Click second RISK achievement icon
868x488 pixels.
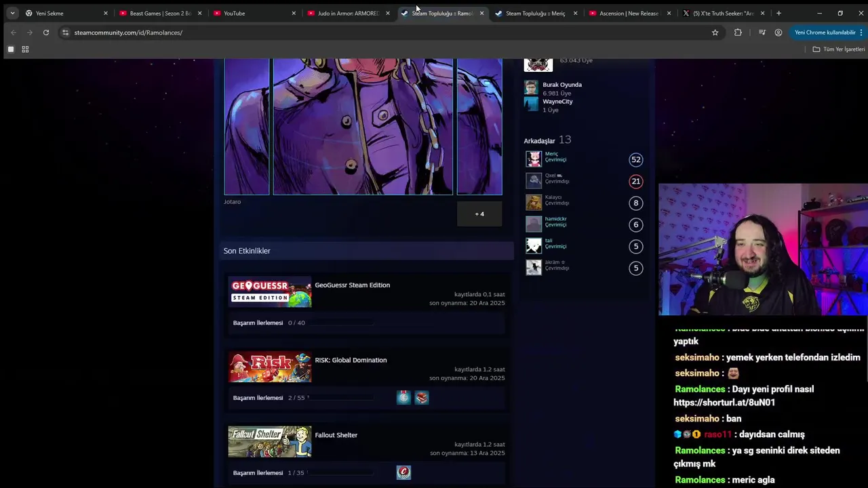click(x=422, y=398)
